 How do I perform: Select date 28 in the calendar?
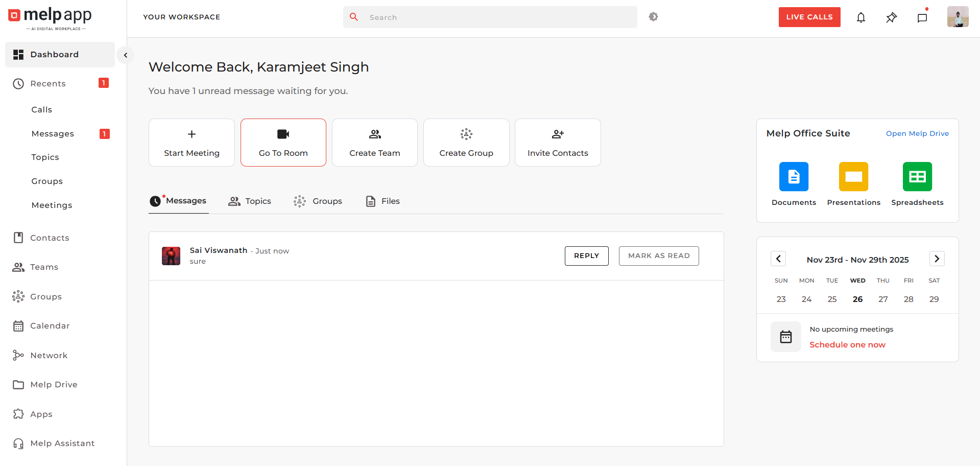point(909,299)
